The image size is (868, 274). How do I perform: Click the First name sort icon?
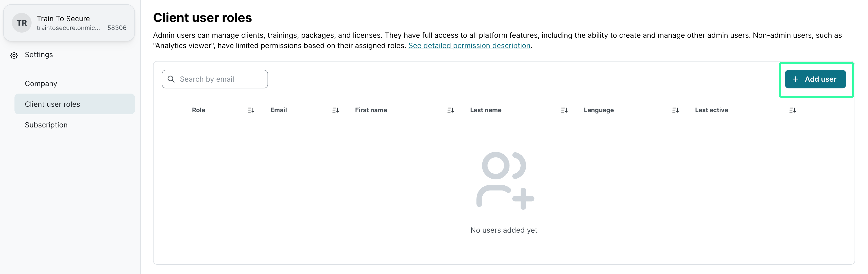[451, 110]
